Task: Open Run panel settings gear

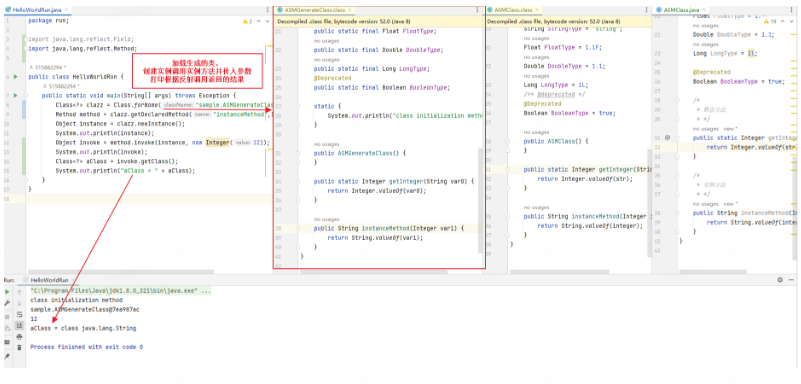Action: (780, 280)
